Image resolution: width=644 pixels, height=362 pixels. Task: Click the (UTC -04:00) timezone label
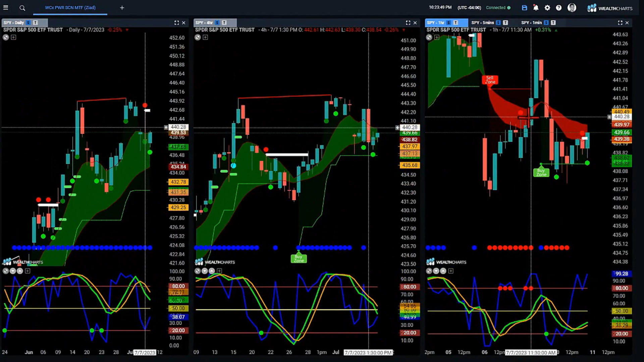click(469, 8)
